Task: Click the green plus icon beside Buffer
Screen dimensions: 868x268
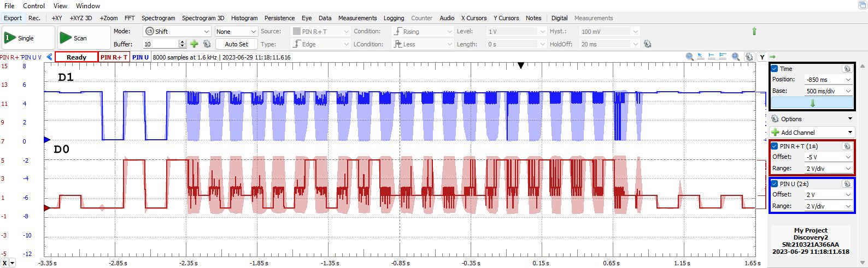Action: (x=194, y=44)
